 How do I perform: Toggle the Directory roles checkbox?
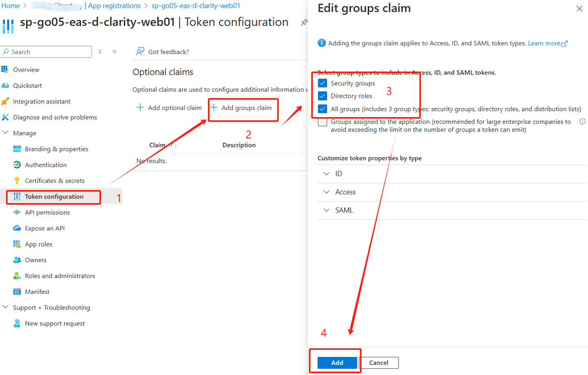(x=323, y=96)
